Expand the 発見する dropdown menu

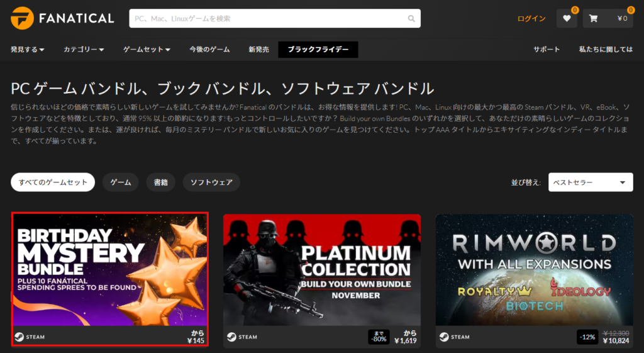28,49
